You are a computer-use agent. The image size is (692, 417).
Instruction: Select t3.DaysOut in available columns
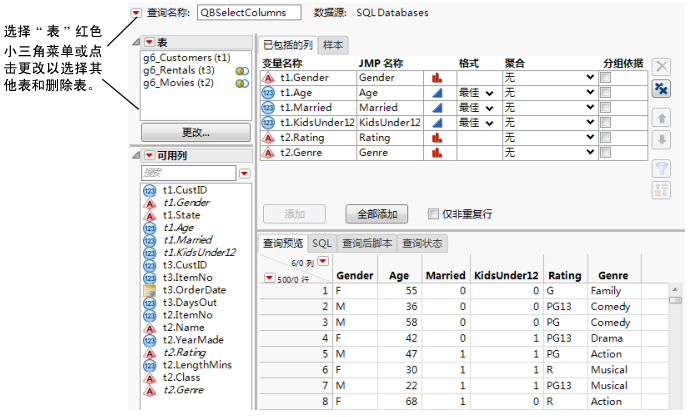[190, 303]
